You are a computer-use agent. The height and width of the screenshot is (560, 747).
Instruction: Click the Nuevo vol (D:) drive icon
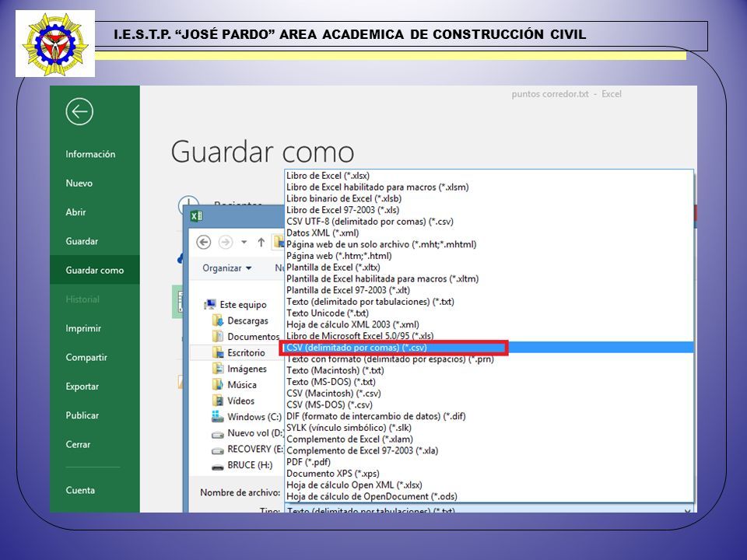[218, 434]
